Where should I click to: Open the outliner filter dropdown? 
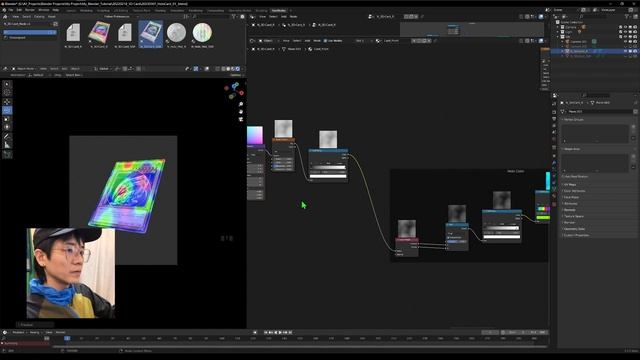point(629,17)
